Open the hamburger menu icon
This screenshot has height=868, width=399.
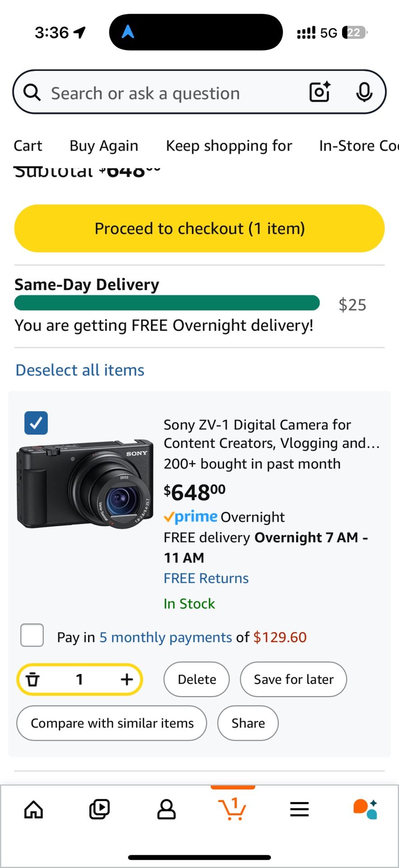(299, 809)
